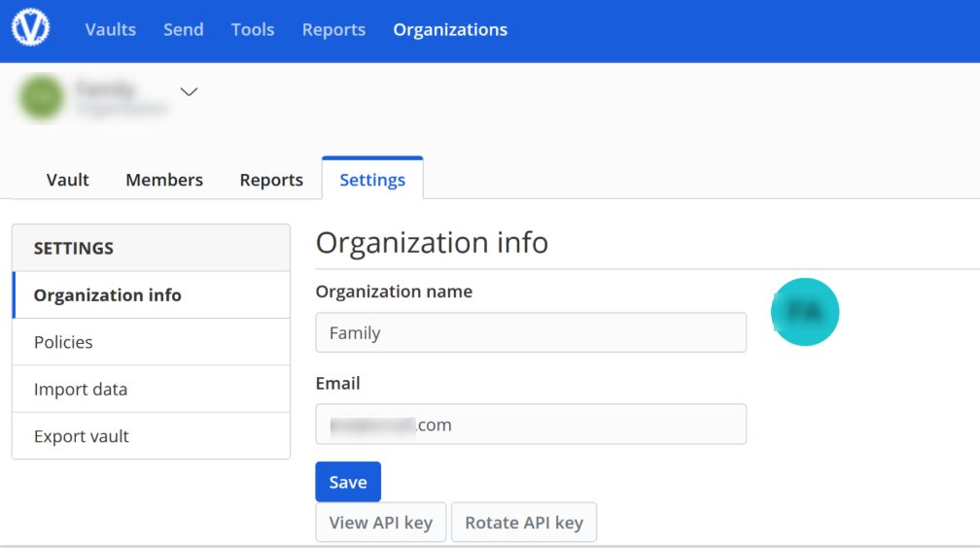Viewport: 980px width, 548px height.
Task: Open Vaults in the top navigation
Action: coord(110,30)
